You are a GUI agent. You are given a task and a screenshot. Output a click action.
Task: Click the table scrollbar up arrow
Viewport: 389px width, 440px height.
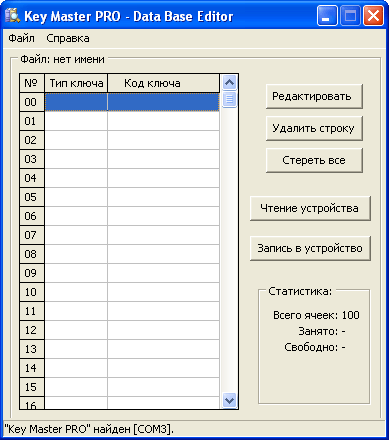(229, 83)
